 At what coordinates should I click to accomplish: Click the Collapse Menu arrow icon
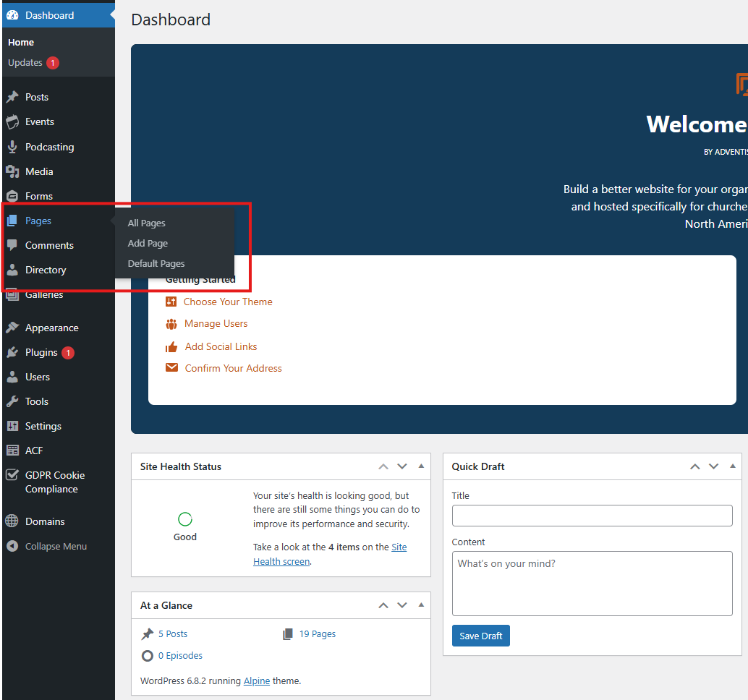(x=12, y=546)
